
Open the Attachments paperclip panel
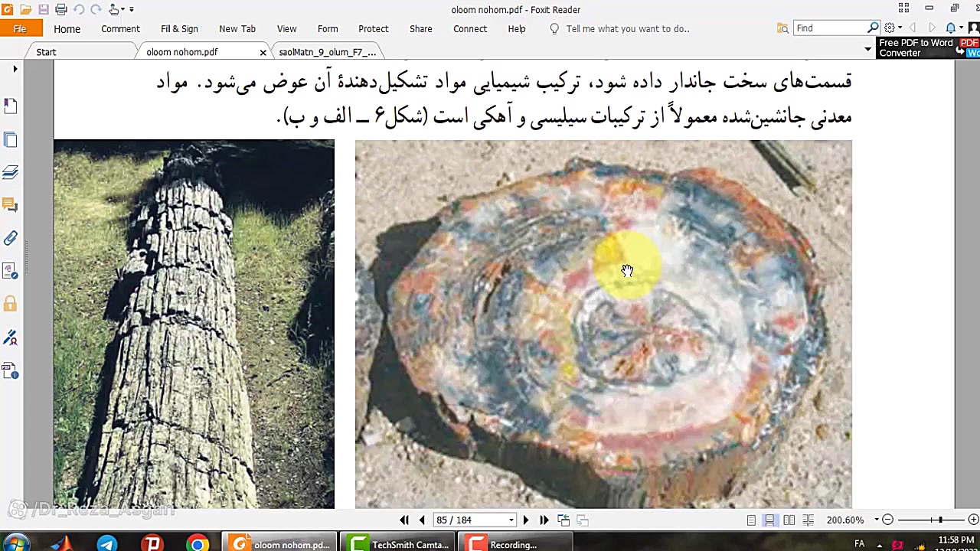click(11, 238)
